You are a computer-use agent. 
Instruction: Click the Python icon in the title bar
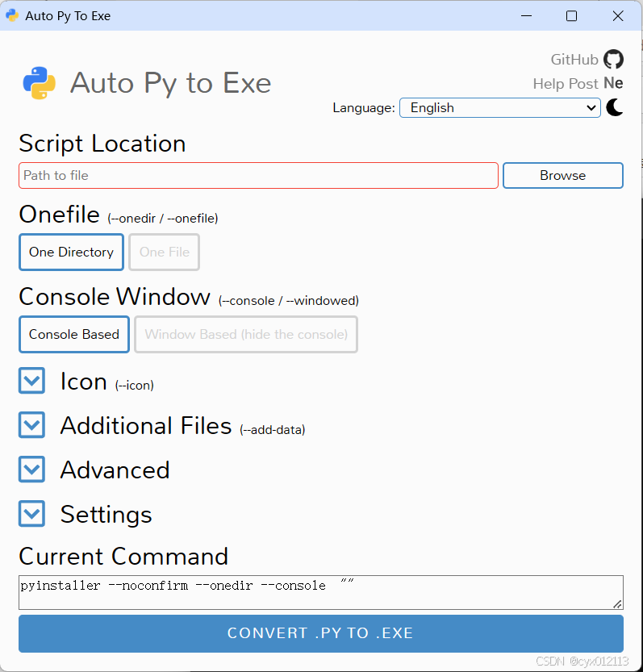[12, 15]
